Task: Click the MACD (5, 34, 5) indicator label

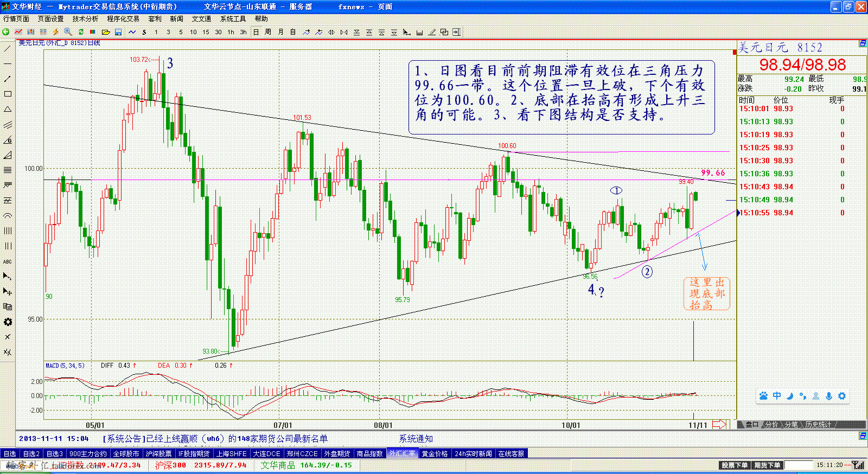Action: 65,366
